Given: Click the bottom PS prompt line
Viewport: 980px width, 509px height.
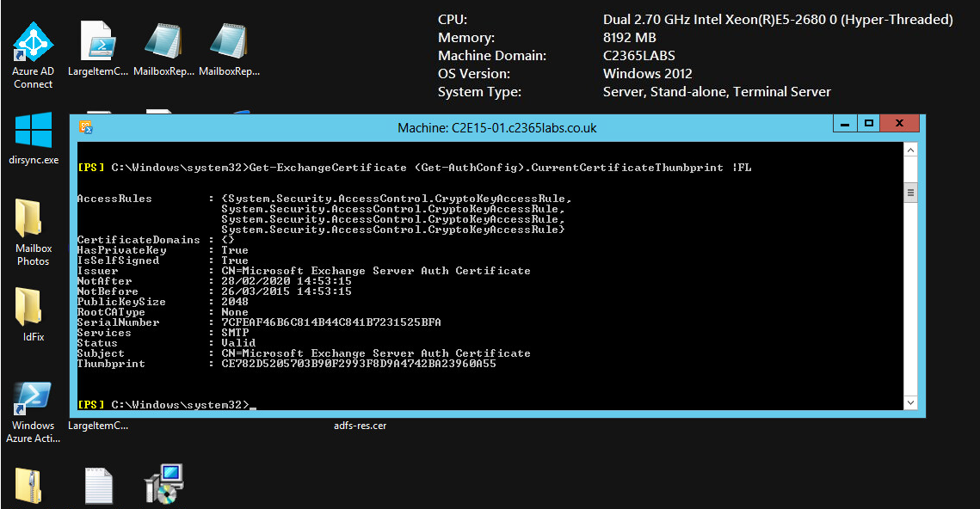Looking at the screenshot, I should pos(167,405).
